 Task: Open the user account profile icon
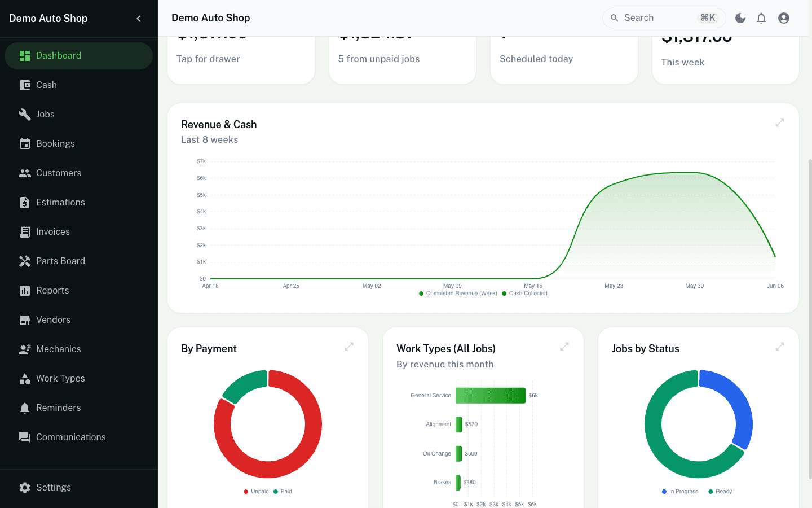coord(784,18)
